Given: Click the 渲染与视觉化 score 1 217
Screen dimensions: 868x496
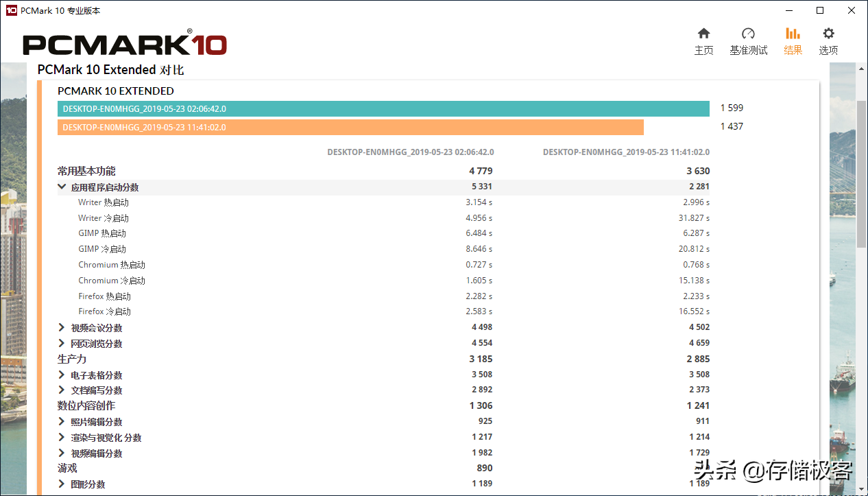Looking at the screenshot, I should pos(481,437).
